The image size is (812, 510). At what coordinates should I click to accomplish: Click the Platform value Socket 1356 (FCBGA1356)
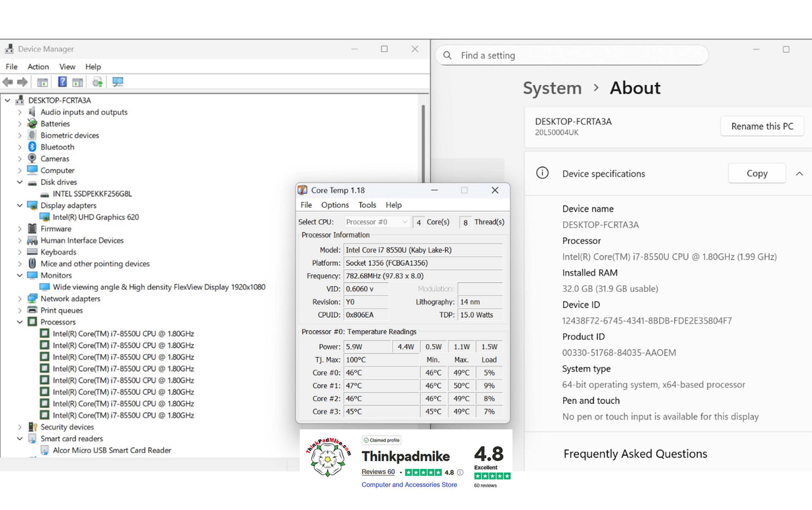point(423,263)
